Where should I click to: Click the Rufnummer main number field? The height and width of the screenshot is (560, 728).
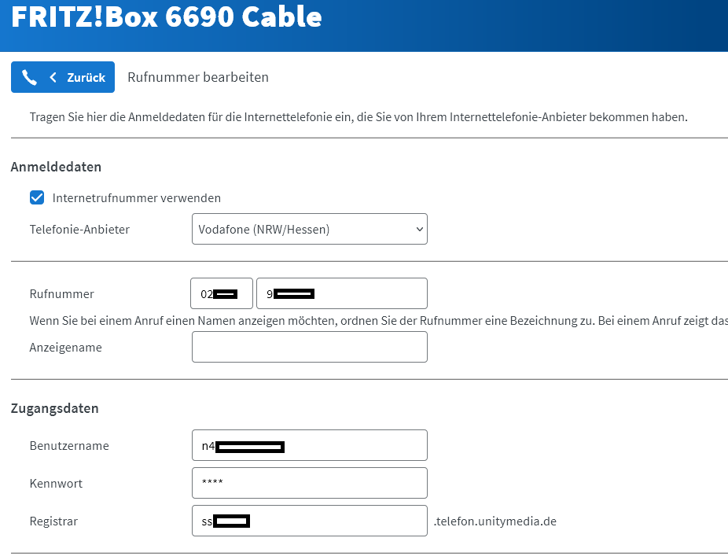tap(342, 293)
